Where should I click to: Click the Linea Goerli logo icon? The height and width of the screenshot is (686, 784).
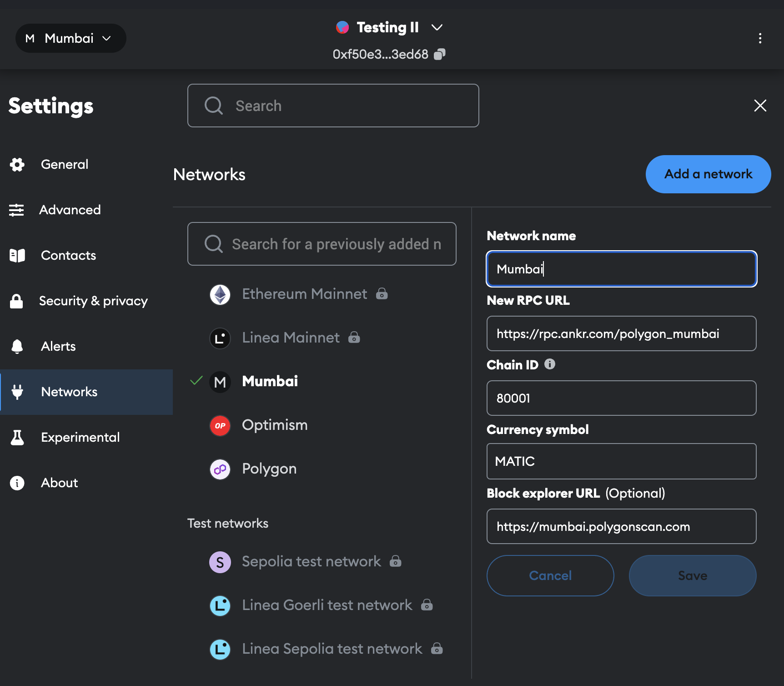coord(220,606)
